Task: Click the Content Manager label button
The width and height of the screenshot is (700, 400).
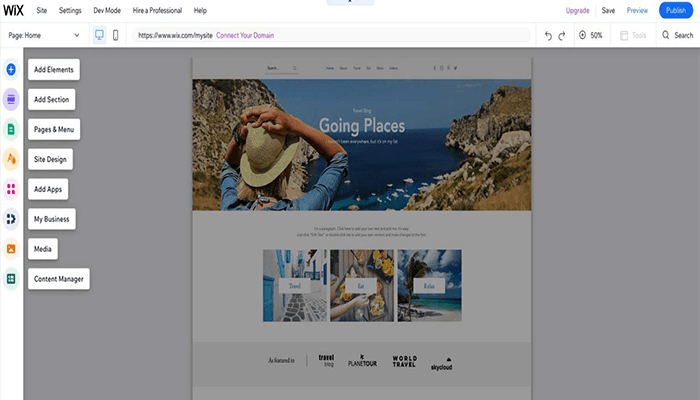Action: click(x=59, y=279)
